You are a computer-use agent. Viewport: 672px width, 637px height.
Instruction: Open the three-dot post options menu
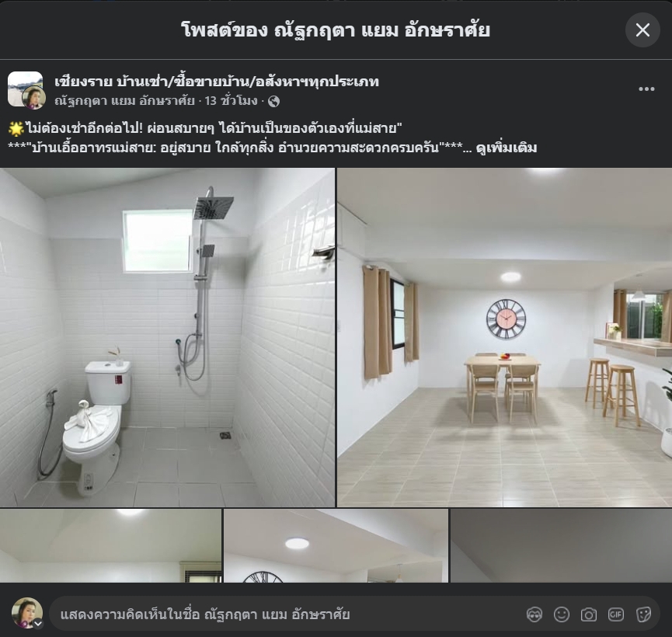(646, 89)
